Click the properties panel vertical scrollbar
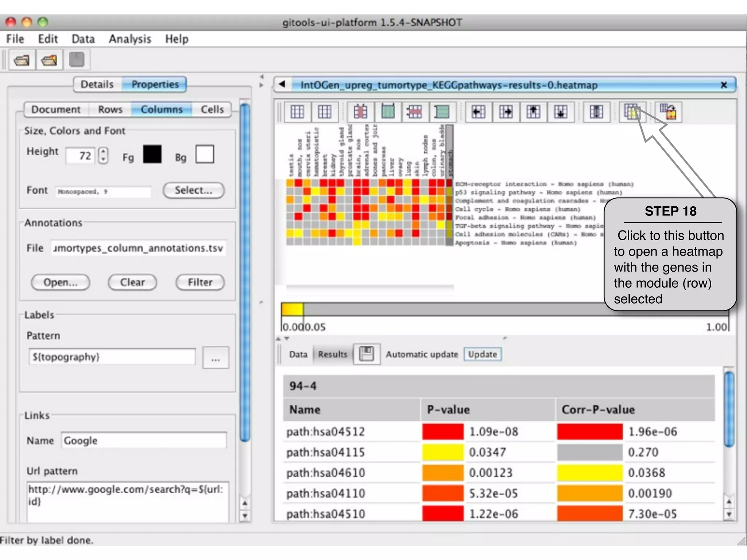Screen dimensions: 747x560 click(245, 272)
